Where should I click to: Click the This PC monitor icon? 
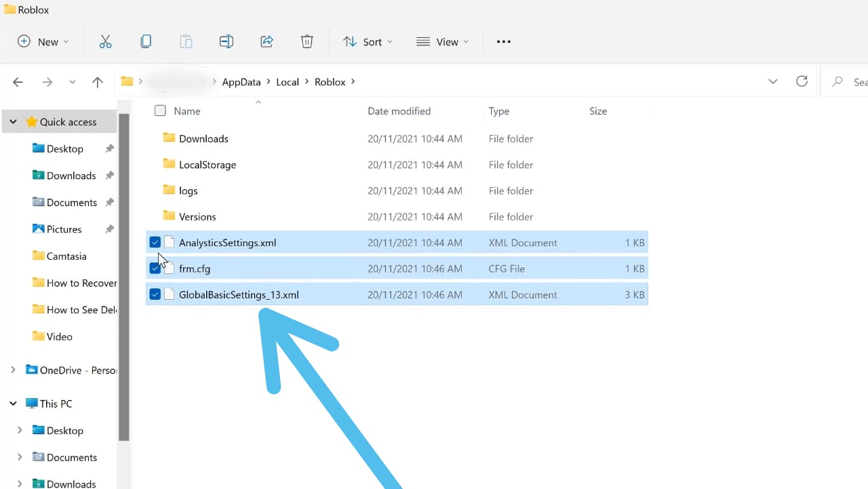click(x=31, y=404)
